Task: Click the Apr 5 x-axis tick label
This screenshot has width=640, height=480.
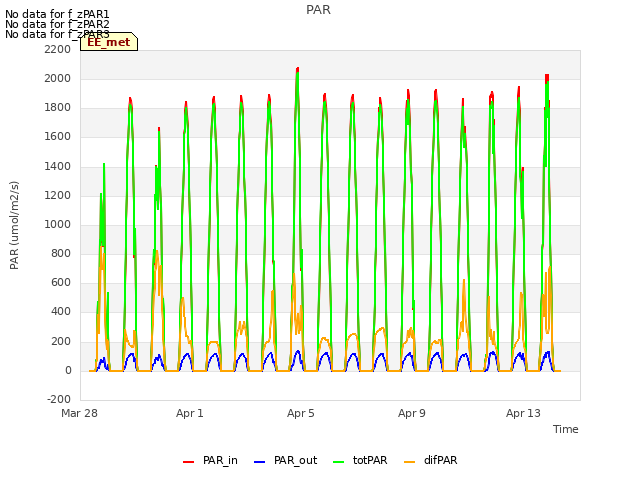Action: [x=300, y=413]
